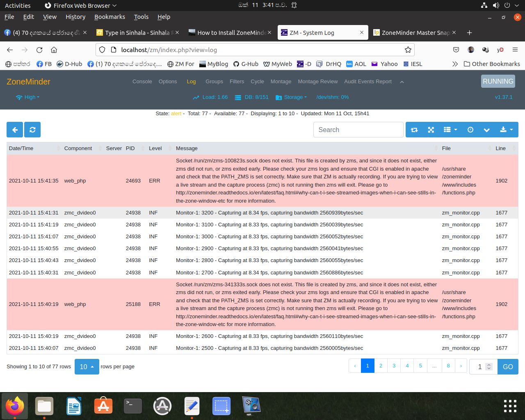Image resolution: width=525 pixels, height=420 pixels.
Task: Open the Options menu item
Action: click(168, 82)
